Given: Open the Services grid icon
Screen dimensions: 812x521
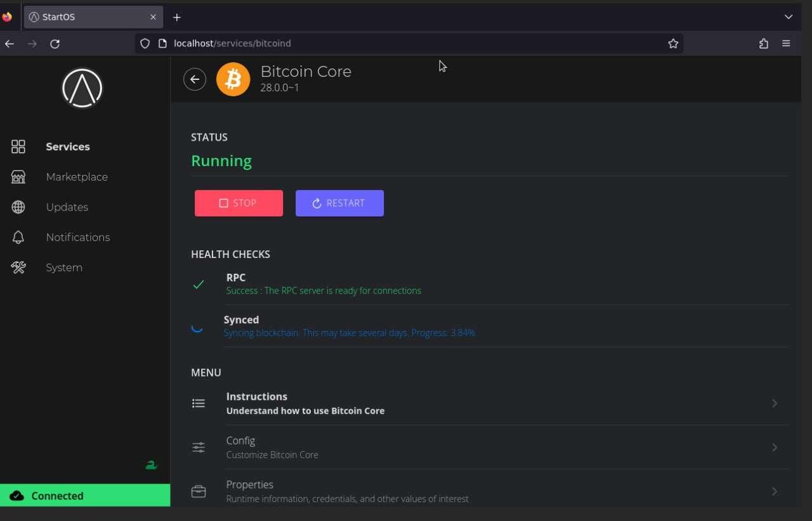Looking at the screenshot, I should point(18,146).
